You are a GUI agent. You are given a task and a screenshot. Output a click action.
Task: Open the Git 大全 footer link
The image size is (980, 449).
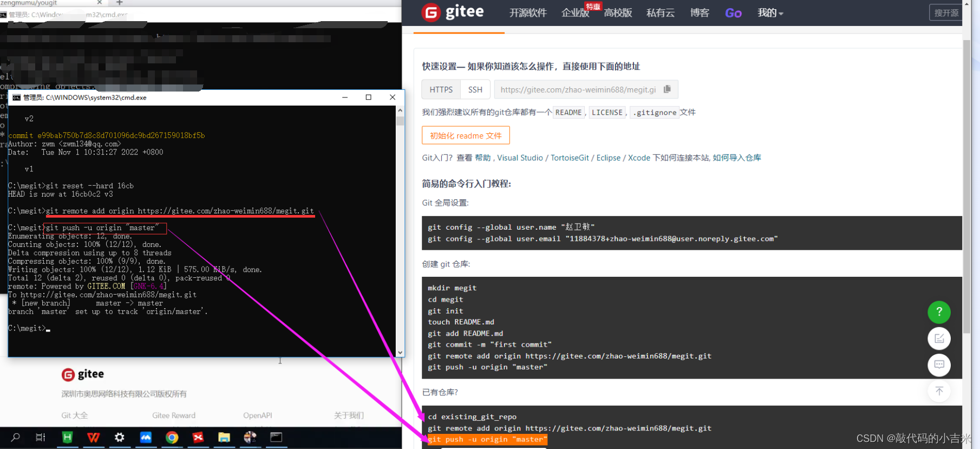tap(74, 415)
